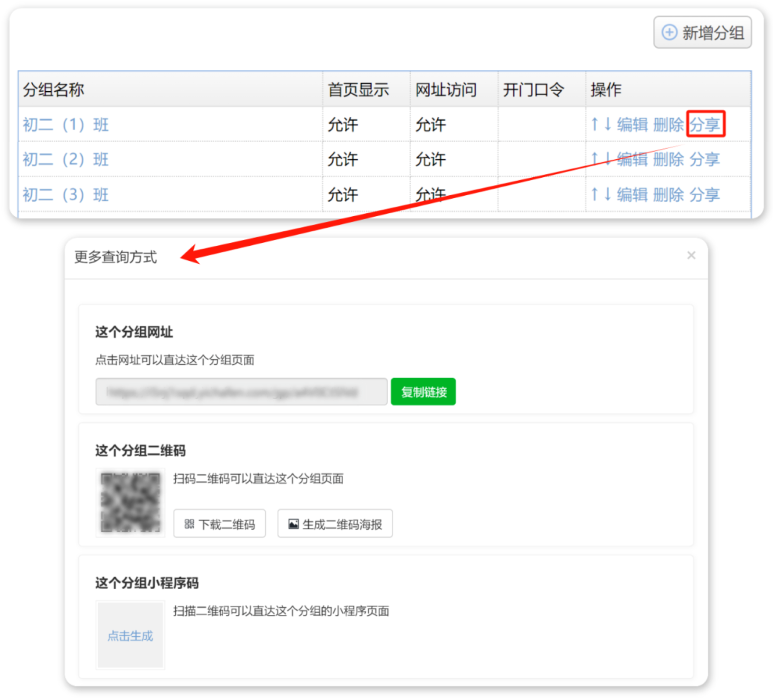
Task: Open the 初二（3）班 group link
Action: point(66,195)
